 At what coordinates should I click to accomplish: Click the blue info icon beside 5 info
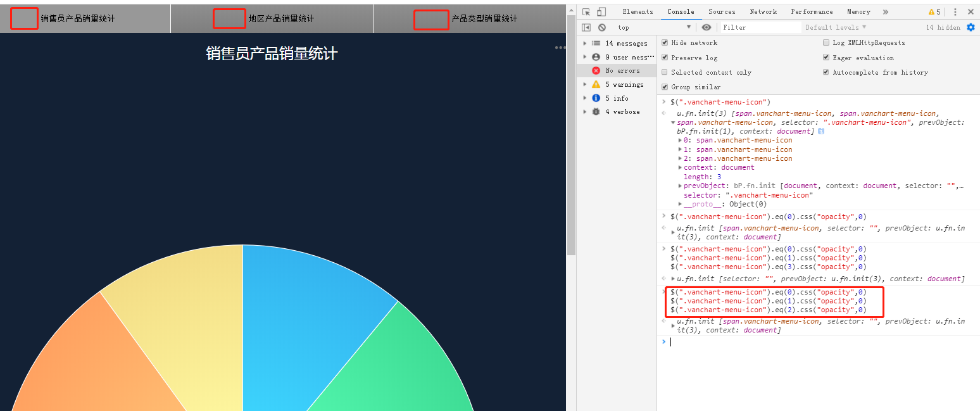point(596,98)
